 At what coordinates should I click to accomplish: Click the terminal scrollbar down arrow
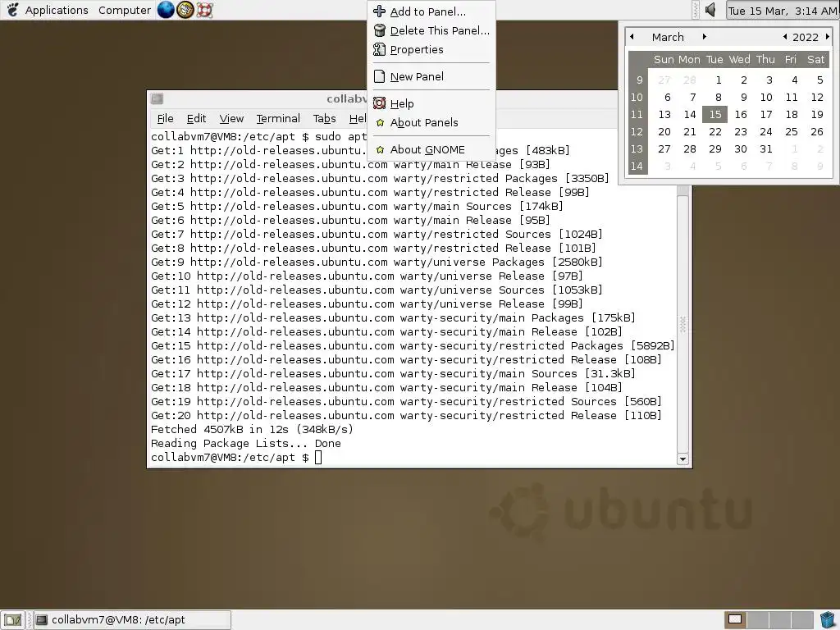(682, 459)
